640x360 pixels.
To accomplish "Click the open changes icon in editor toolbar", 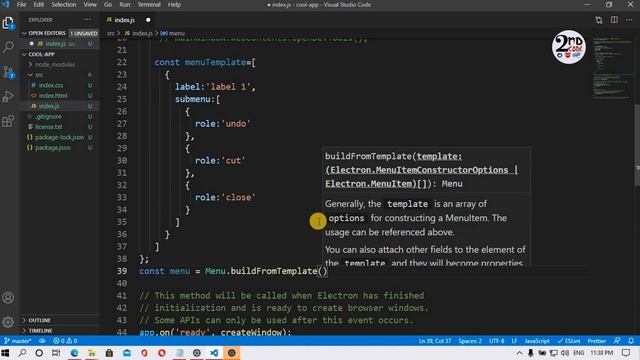I will coord(599,20).
